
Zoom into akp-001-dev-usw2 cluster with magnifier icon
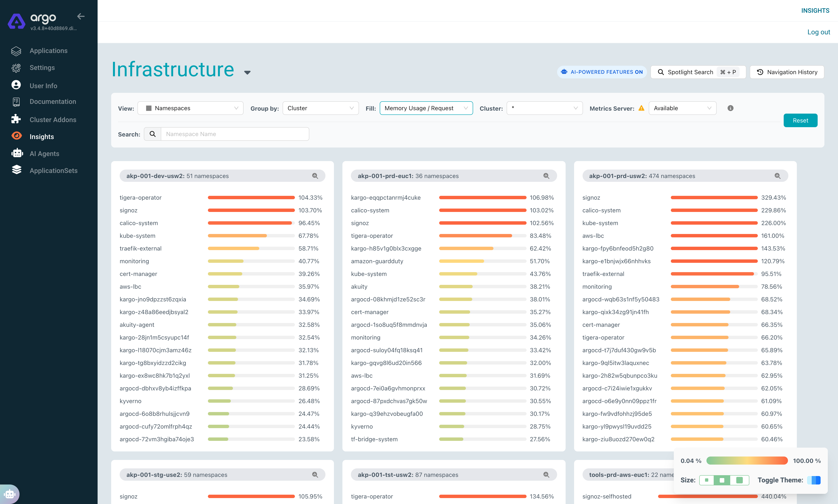[x=315, y=176]
